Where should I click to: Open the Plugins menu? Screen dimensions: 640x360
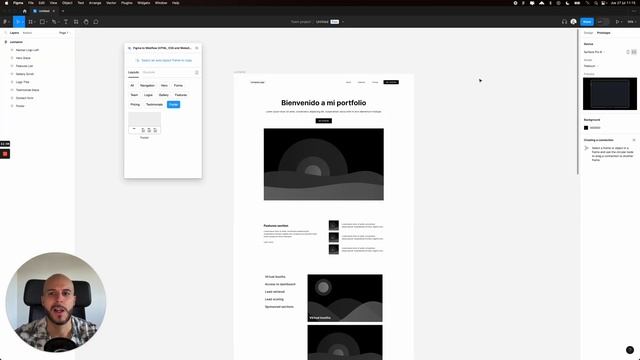point(127,3)
